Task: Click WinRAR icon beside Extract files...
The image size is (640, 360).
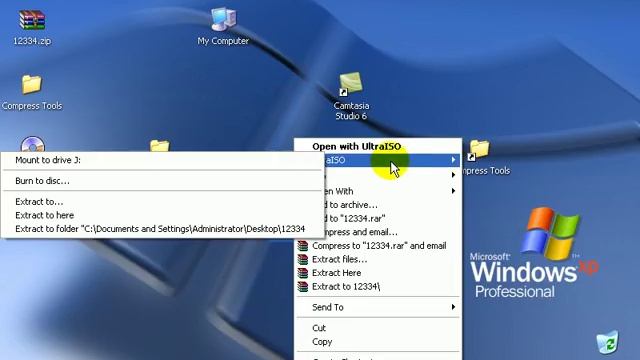Action: pos(303,259)
